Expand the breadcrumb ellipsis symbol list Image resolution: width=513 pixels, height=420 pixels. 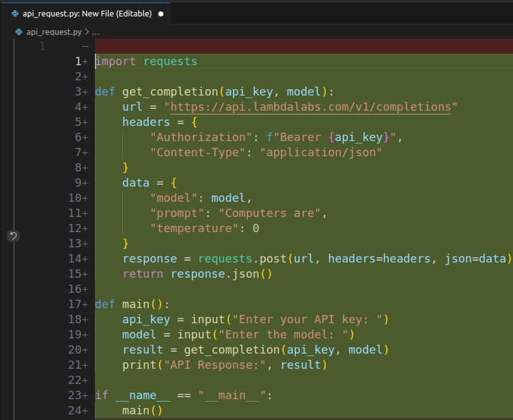coord(96,32)
